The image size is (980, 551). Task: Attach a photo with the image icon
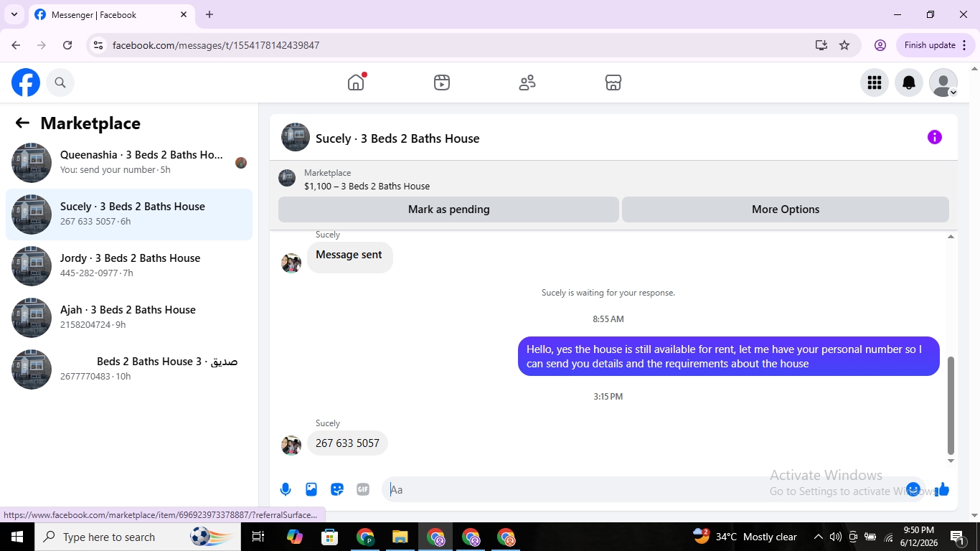click(x=311, y=489)
